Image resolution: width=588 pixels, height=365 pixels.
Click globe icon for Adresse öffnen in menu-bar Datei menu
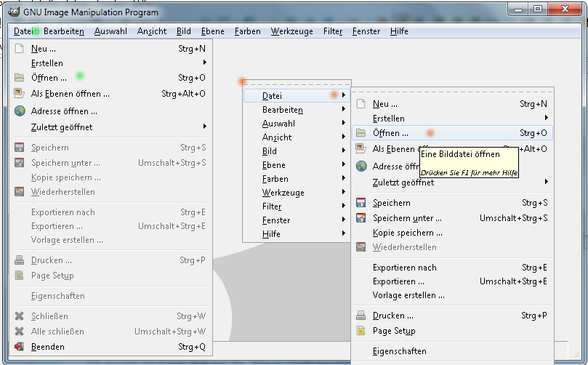[20, 111]
